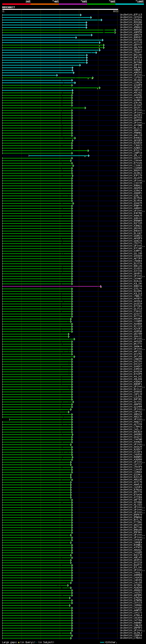Select UniRef100_Q489N3 label
The image size is (146, 644).
(131, 435)
